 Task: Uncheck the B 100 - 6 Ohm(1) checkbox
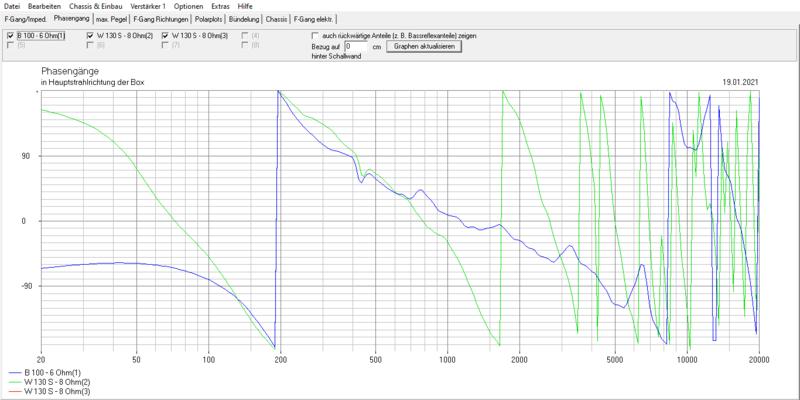click(11, 35)
